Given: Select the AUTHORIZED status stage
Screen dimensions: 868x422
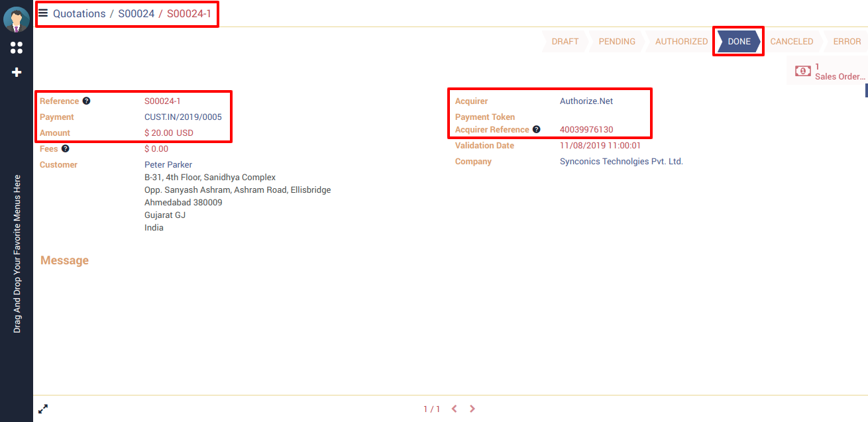Looking at the screenshot, I should point(681,41).
